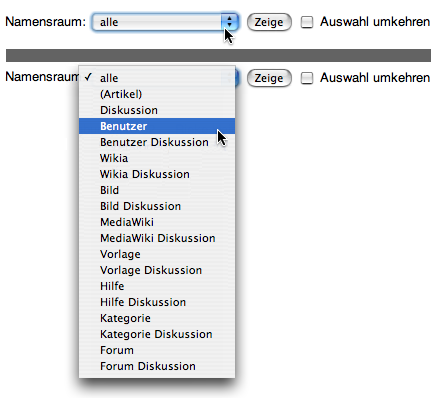Pick "MediaWiki" in the namespace menu

coord(157,222)
